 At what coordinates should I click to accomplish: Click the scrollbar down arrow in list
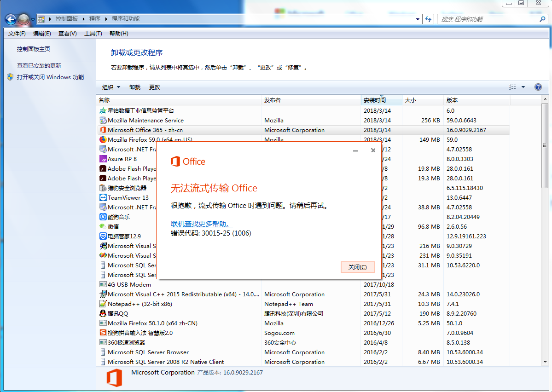(545, 362)
